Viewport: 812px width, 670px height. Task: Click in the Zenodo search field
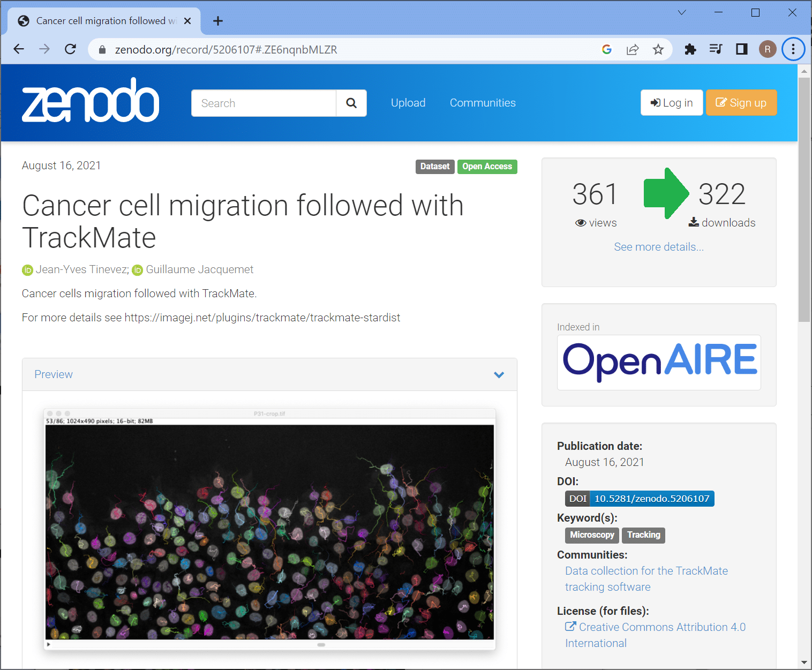pyautogui.click(x=264, y=103)
